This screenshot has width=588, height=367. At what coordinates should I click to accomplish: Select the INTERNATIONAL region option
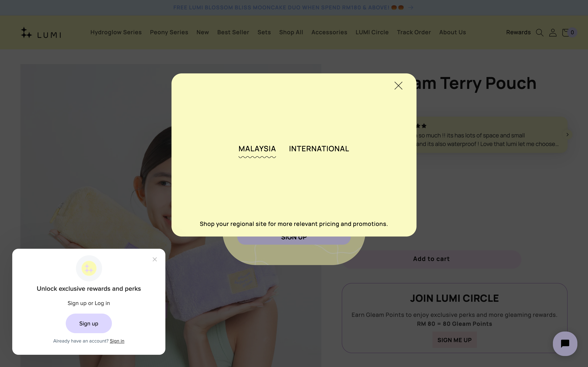[x=319, y=149]
